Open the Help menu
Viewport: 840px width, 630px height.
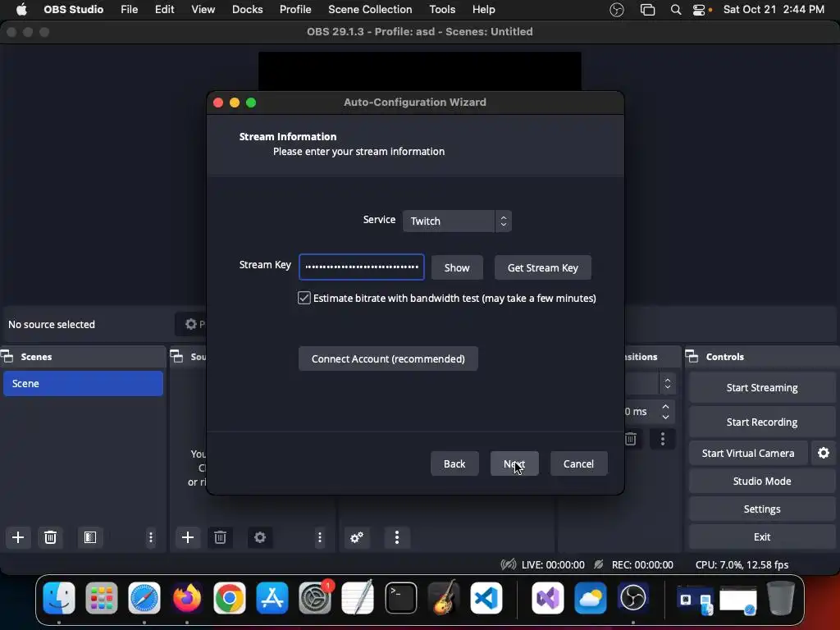point(483,10)
